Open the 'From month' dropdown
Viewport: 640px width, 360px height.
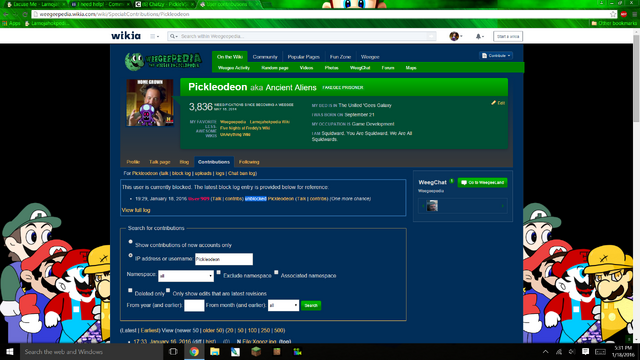click(x=283, y=305)
